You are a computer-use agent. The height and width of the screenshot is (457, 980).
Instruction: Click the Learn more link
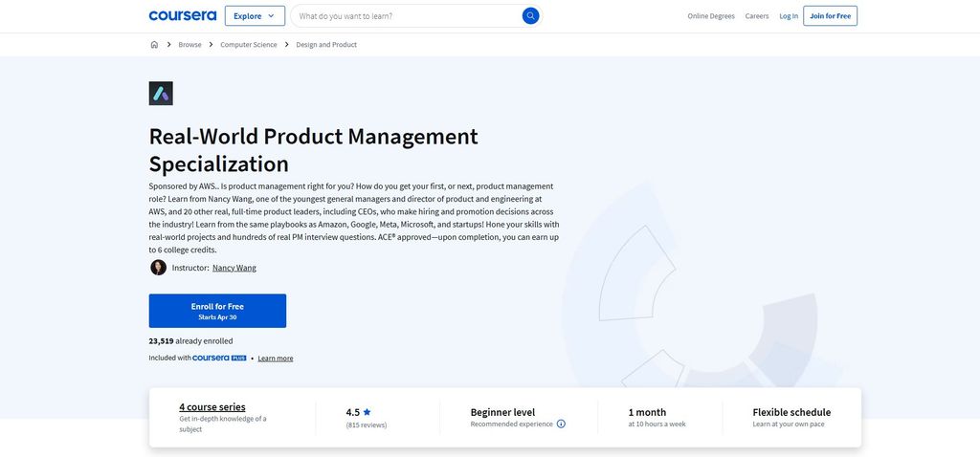pos(276,359)
